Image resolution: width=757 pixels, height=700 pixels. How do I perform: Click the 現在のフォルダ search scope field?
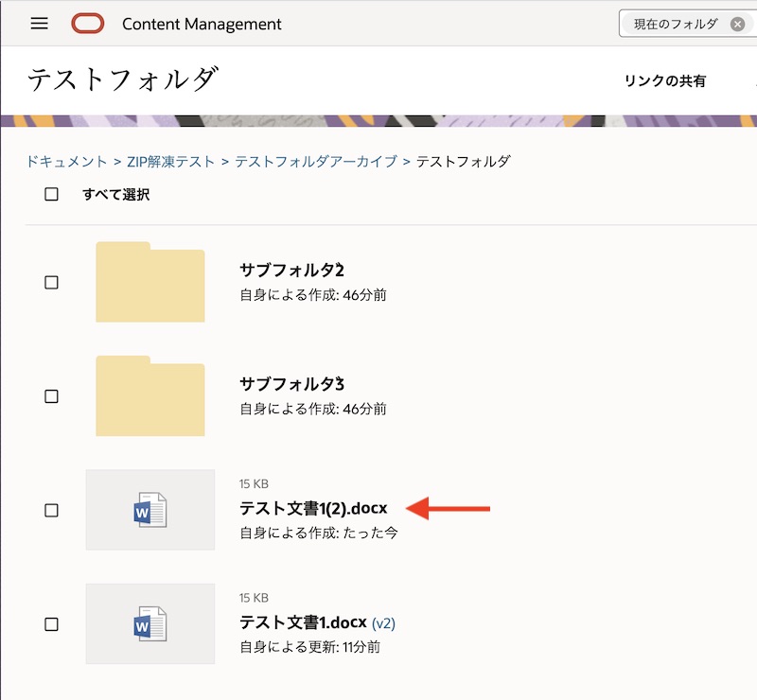pyautogui.click(x=672, y=26)
